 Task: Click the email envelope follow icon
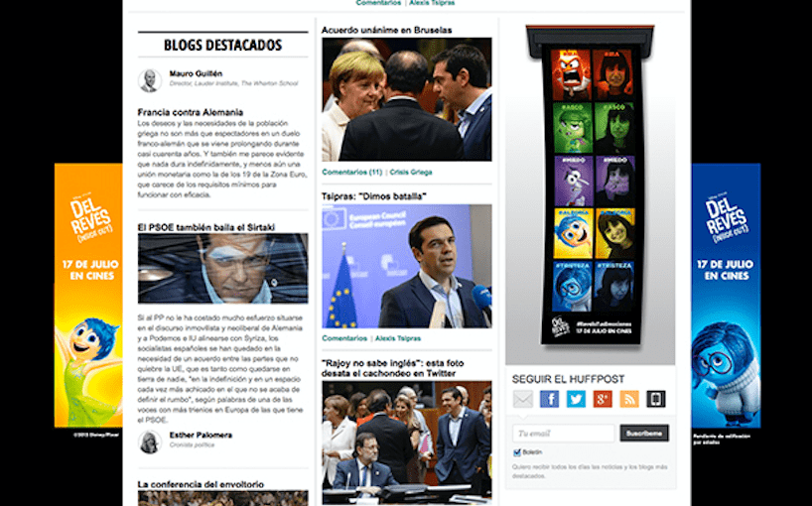(x=523, y=399)
